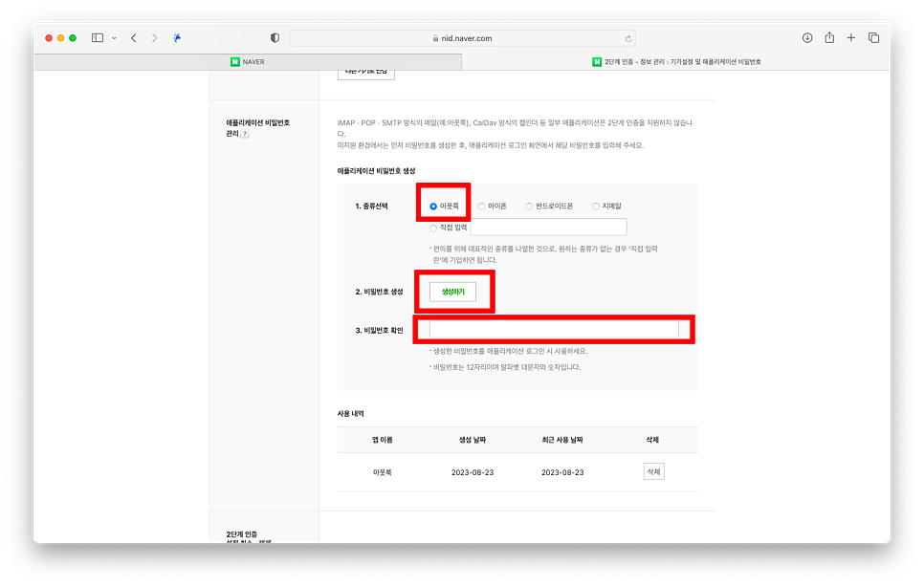Click the 2023-08-23 생성 날짜 cell
924x587 pixels.
473,472
